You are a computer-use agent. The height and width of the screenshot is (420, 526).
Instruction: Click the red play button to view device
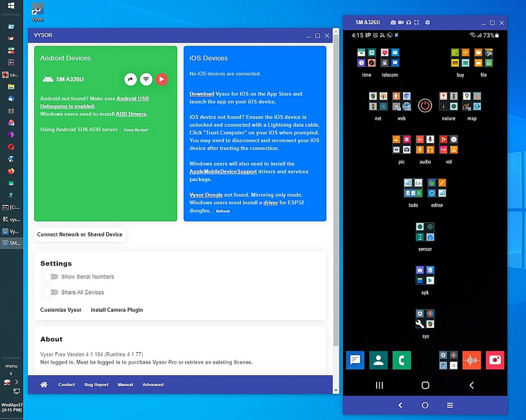(x=161, y=79)
